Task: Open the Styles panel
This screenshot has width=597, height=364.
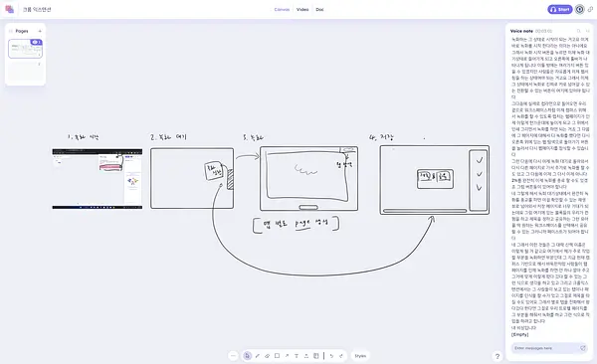Action: (360, 356)
